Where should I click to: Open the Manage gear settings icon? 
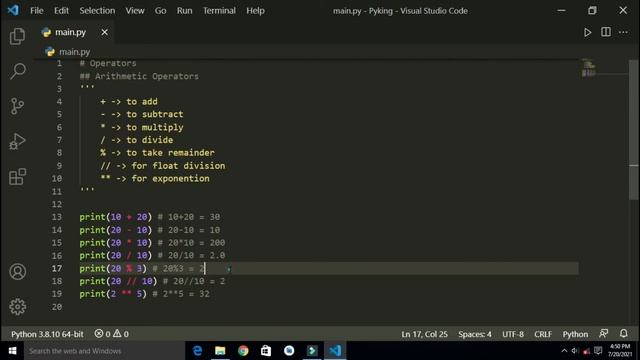point(18,307)
